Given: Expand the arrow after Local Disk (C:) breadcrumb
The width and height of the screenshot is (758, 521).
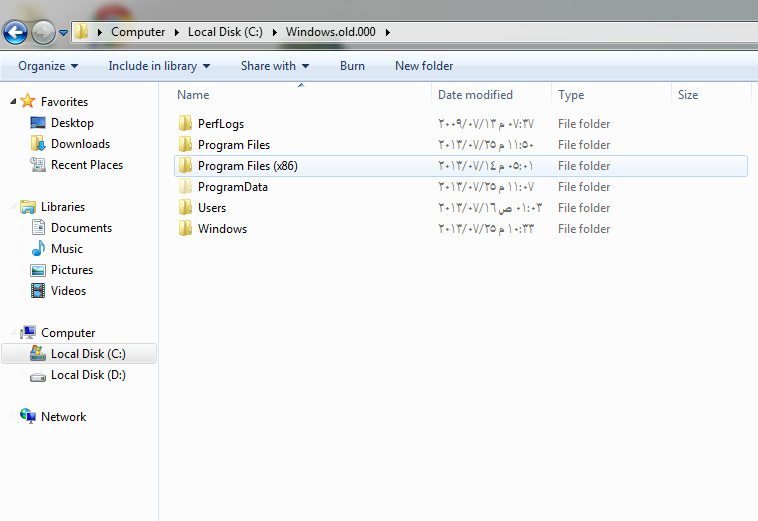Looking at the screenshot, I should click(x=275, y=32).
